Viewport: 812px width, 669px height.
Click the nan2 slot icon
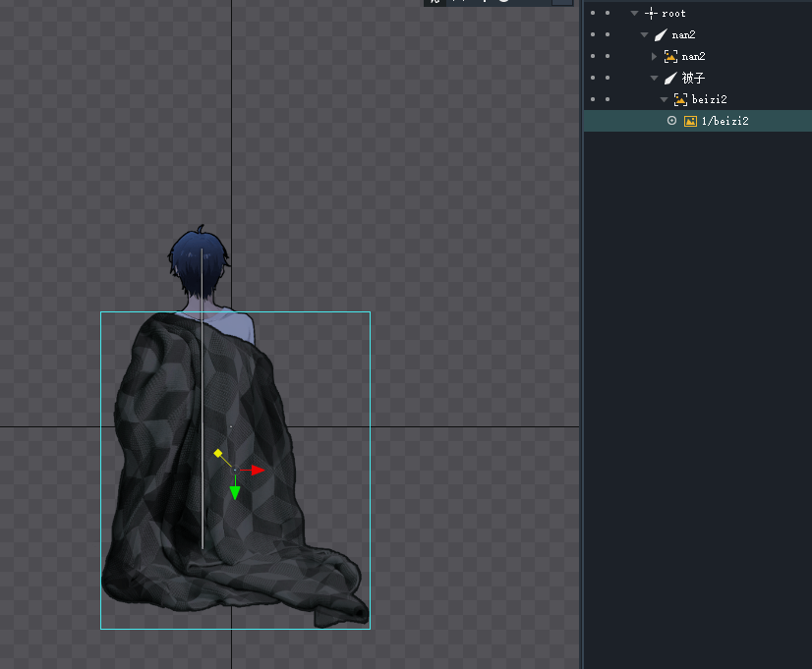[670, 56]
